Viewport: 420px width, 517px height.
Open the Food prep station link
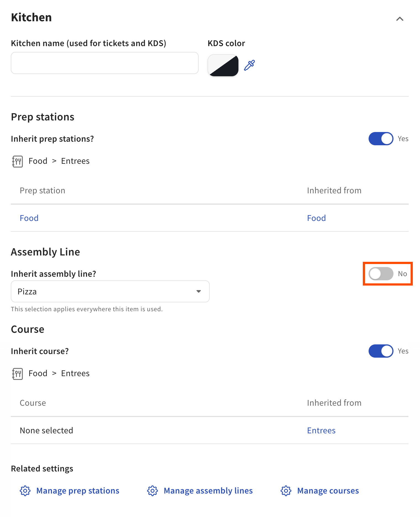point(29,218)
